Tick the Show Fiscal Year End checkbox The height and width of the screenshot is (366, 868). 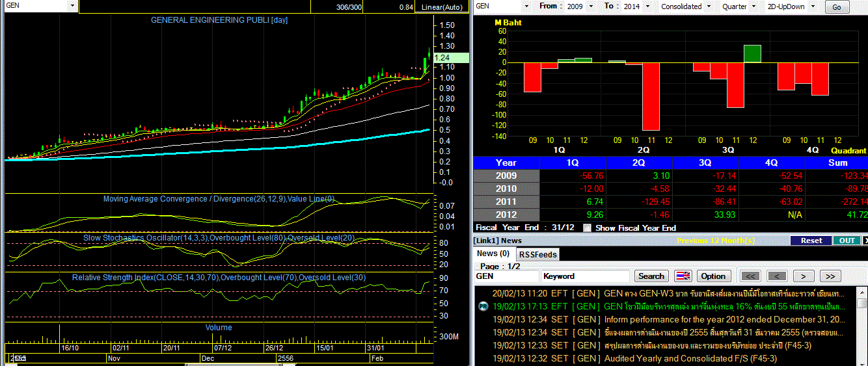(588, 228)
